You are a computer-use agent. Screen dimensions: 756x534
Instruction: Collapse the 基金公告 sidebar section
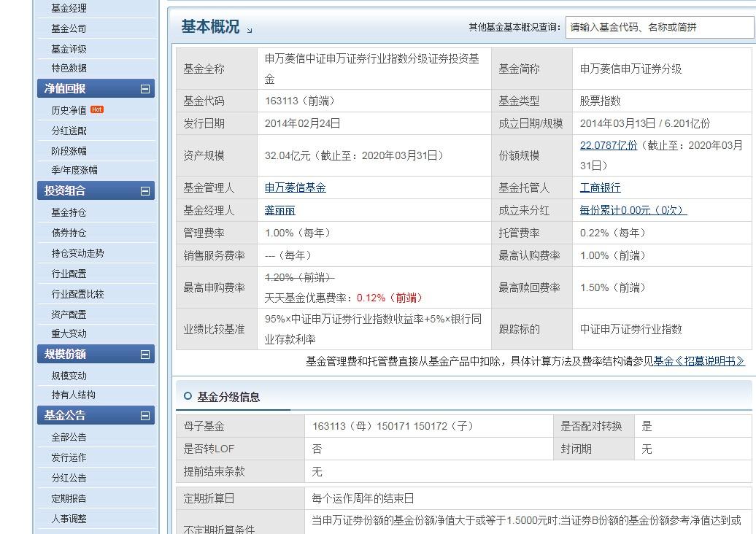[146, 415]
